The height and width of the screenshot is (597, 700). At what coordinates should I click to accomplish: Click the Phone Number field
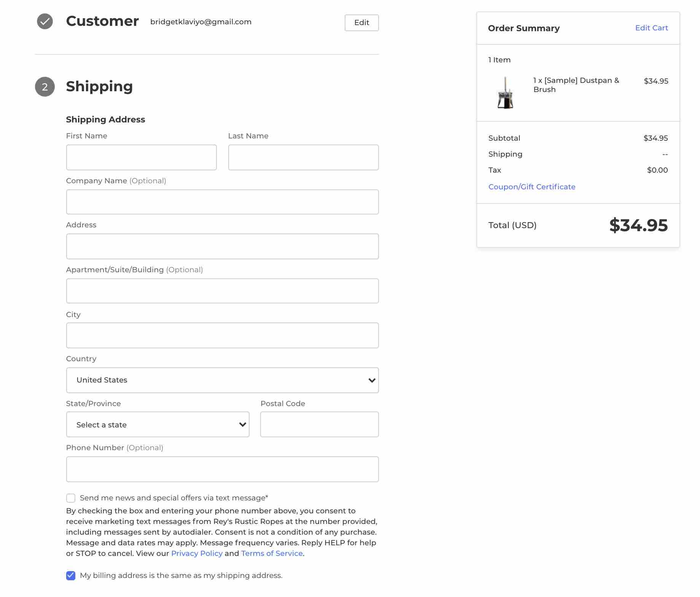(x=222, y=469)
